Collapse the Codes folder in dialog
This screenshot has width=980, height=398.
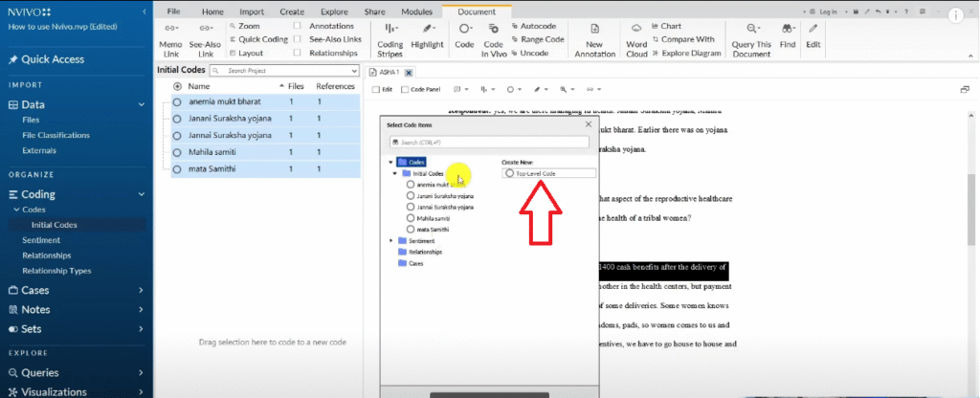coord(391,163)
